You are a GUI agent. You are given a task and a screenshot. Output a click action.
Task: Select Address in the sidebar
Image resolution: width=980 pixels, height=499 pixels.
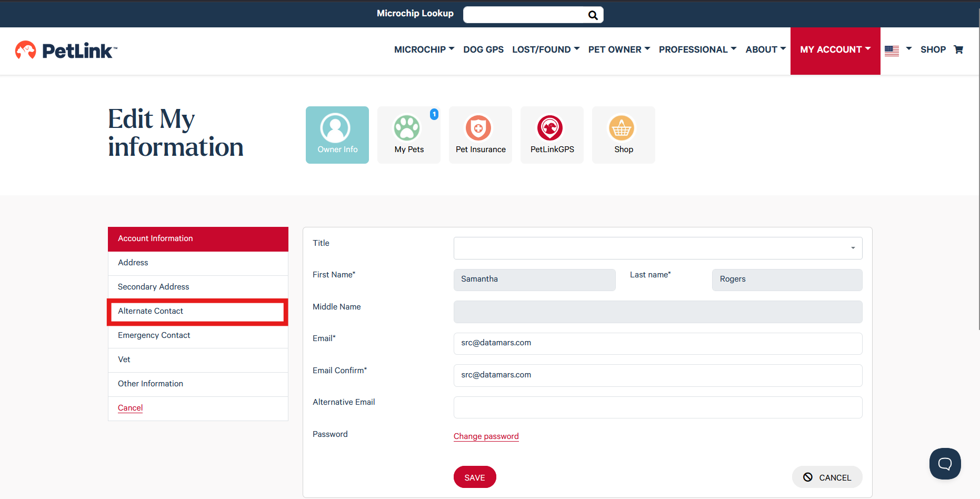tap(198, 263)
